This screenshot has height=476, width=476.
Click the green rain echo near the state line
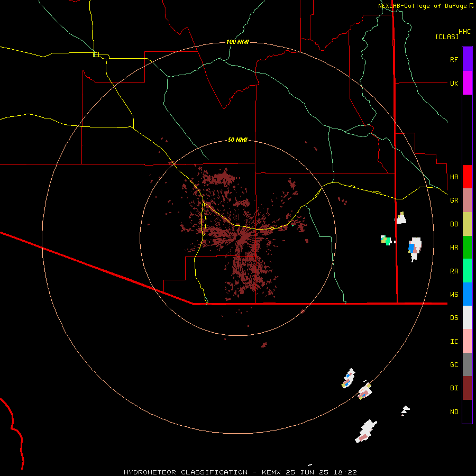(387, 241)
